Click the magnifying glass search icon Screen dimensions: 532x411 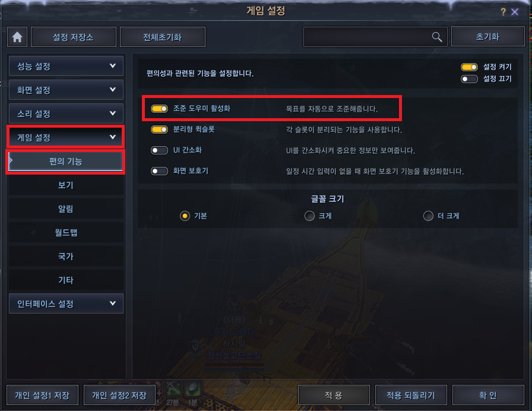click(x=436, y=37)
